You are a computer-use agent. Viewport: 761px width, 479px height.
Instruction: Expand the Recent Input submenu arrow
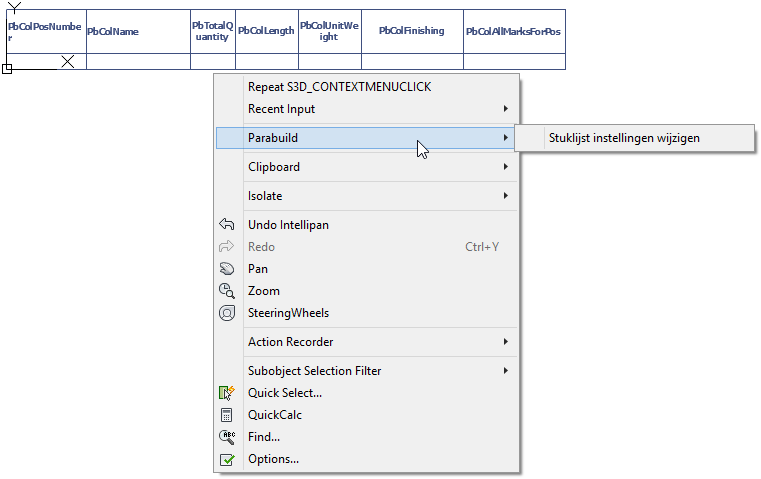[506, 109]
